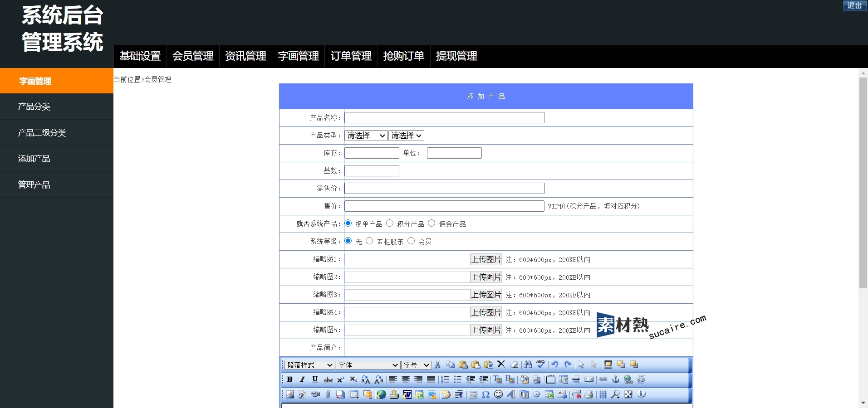Toggle Bold formatting in editor
The height and width of the screenshot is (408, 868).
coord(289,379)
